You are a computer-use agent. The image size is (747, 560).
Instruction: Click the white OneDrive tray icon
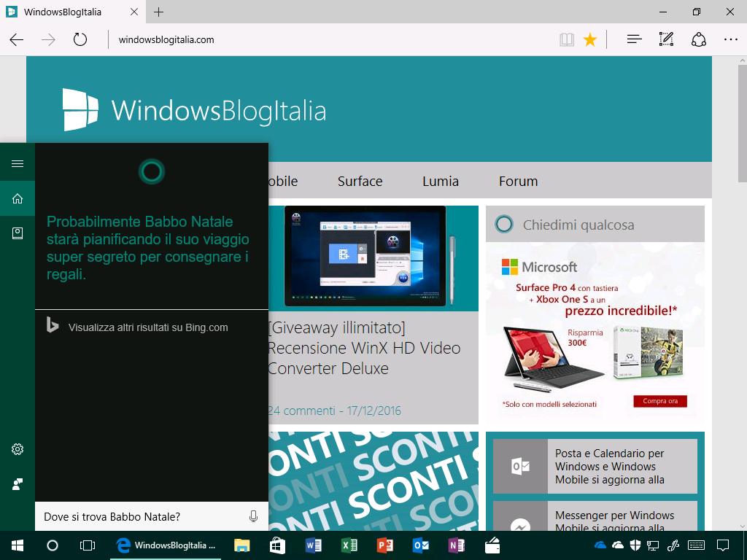618,545
